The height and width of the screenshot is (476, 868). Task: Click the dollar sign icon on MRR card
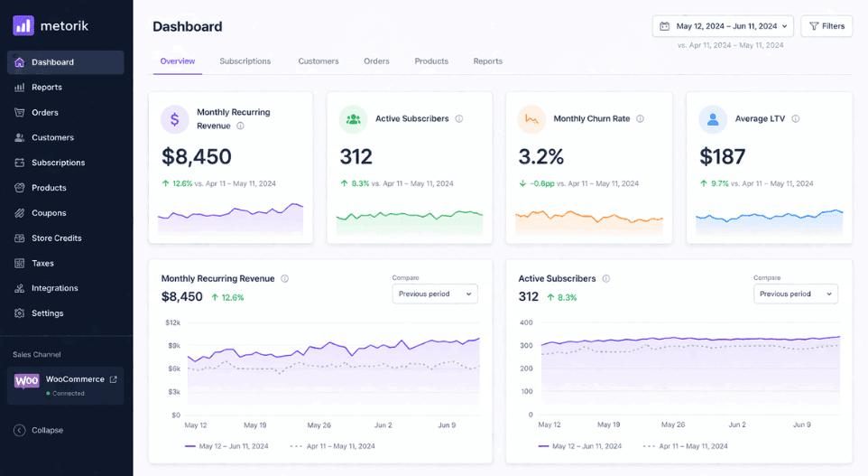[x=175, y=119]
